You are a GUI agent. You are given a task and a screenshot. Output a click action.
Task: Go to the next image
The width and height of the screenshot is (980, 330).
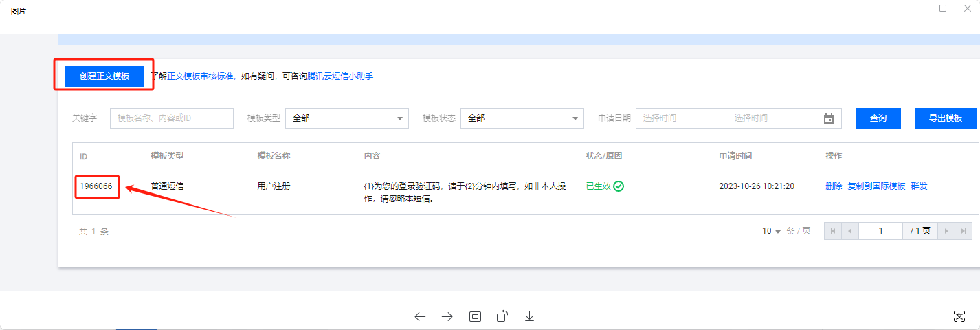click(447, 316)
